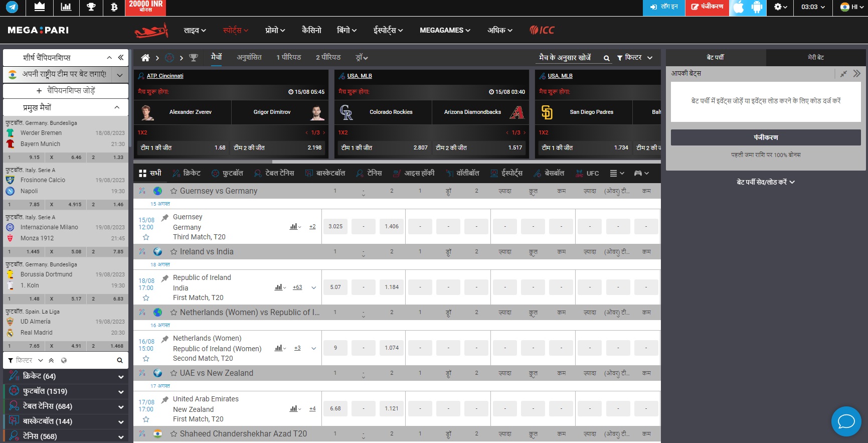
Task: Go to home icon in the breadcrumb
Action: point(145,58)
